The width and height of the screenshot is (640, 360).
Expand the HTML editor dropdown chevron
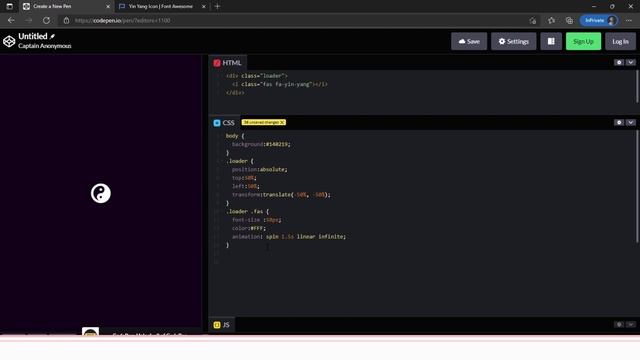pos(631,62)
